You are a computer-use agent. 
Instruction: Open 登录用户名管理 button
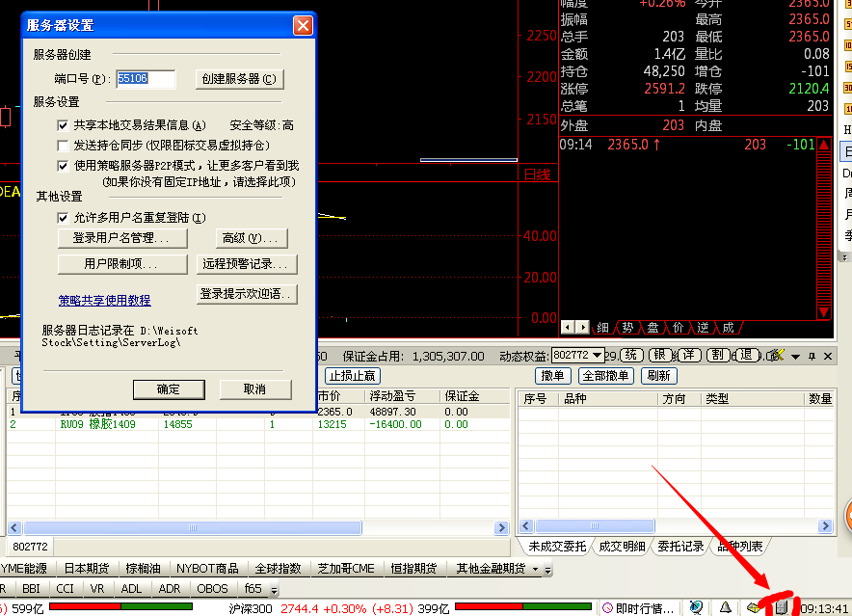(x=122, y=238)
